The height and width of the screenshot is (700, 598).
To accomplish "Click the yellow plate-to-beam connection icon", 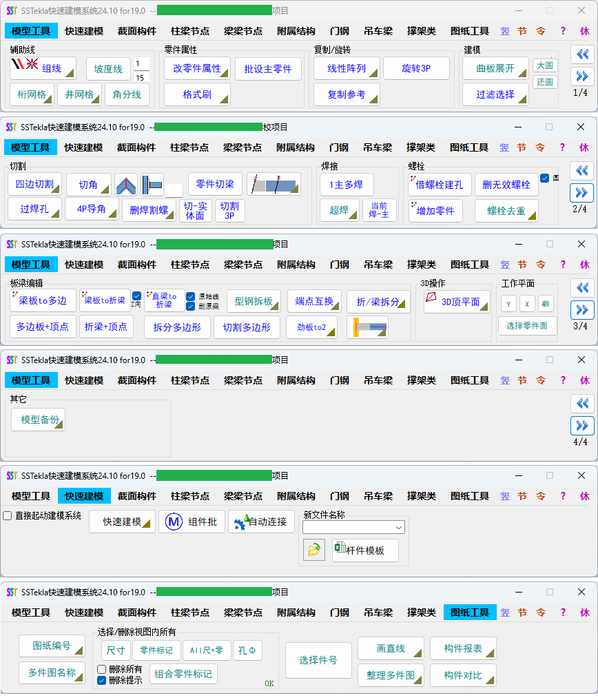I will click(367, 327).
